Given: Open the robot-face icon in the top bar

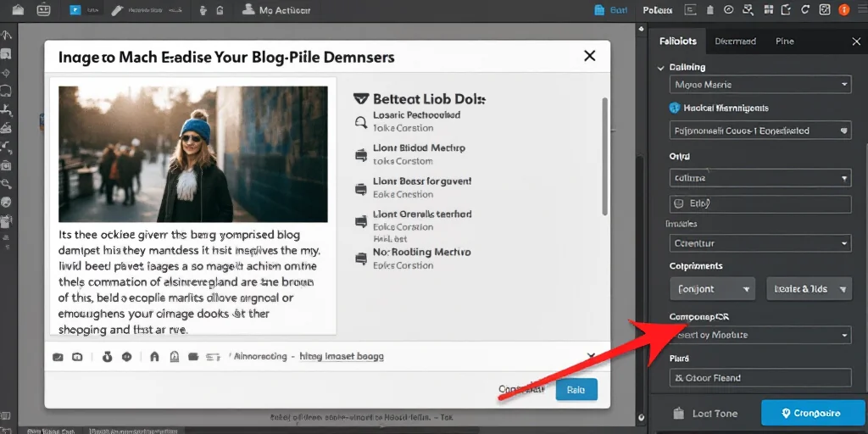Looking at the screenshot, I should (x=44, y=9).
